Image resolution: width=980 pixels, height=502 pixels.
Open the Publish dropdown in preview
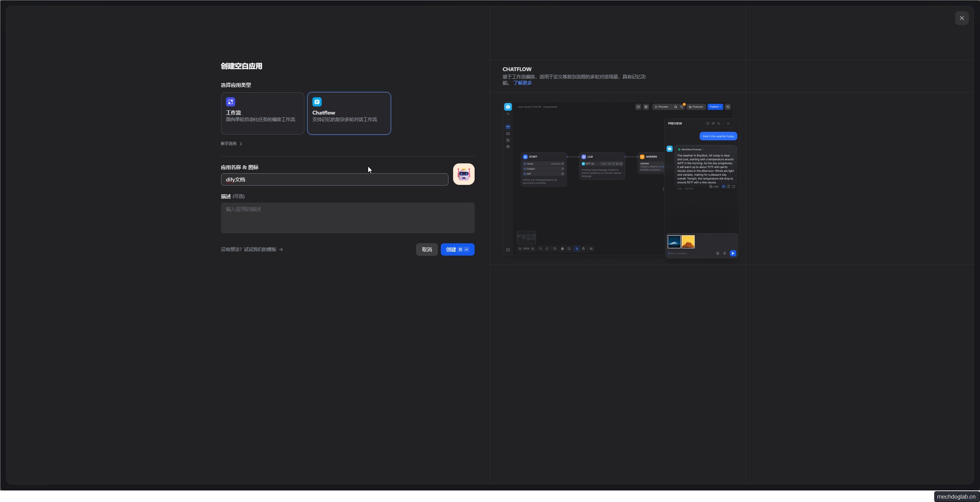pyautogui.click(x=715, y=107)
